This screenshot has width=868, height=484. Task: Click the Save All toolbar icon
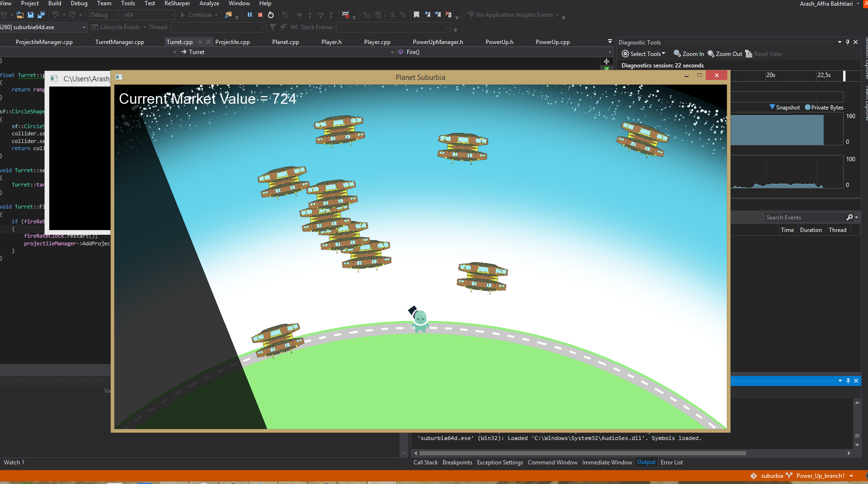[x=41, y=15]
